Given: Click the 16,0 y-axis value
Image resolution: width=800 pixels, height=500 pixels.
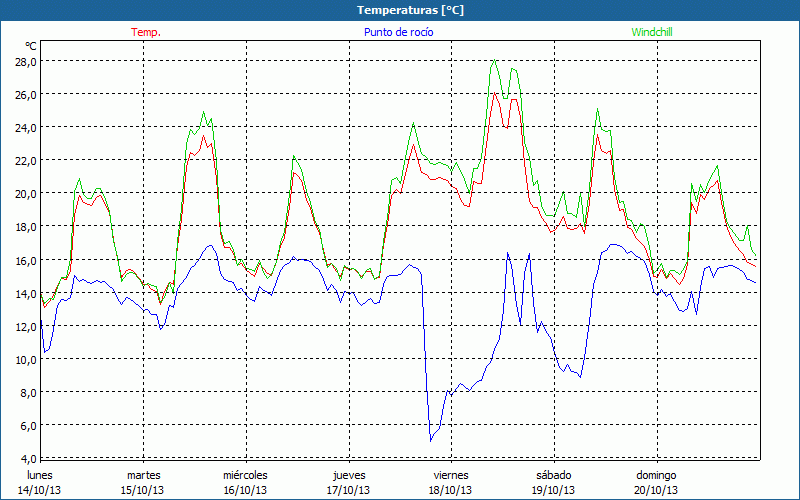Looking at the screenshot, I should coord(26,260).
